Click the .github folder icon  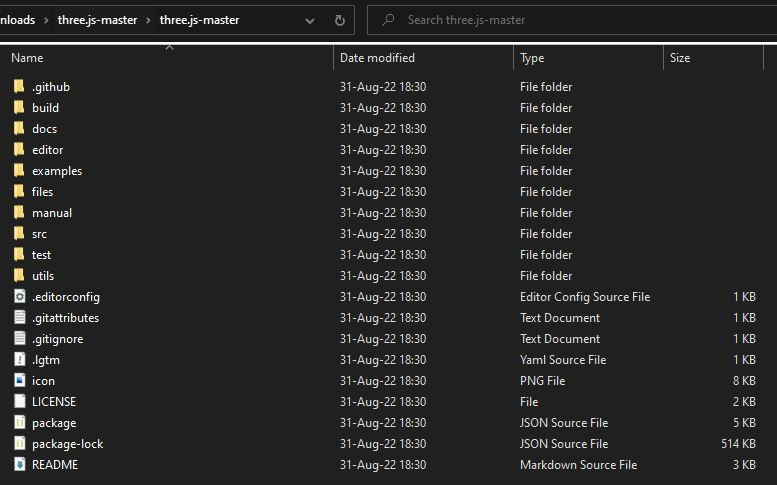(x=19, y=87)
